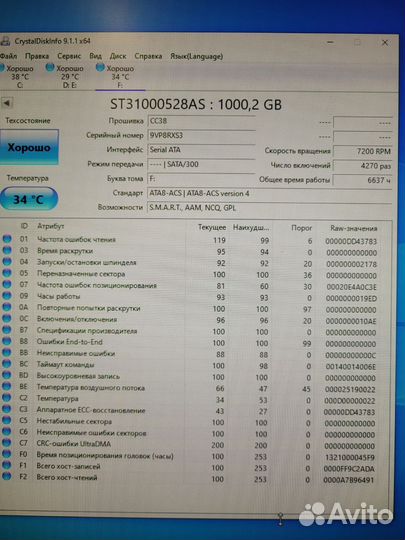Click the Буква тома field F:
This screenshot has width=405, height=540.
(x=201, y=179)
